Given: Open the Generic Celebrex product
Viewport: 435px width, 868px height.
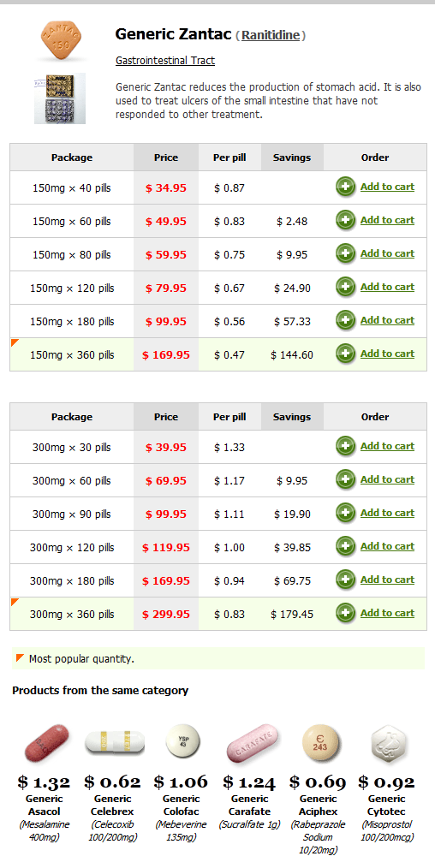Looking at the screenshot, I should click(x=112, y=805).
